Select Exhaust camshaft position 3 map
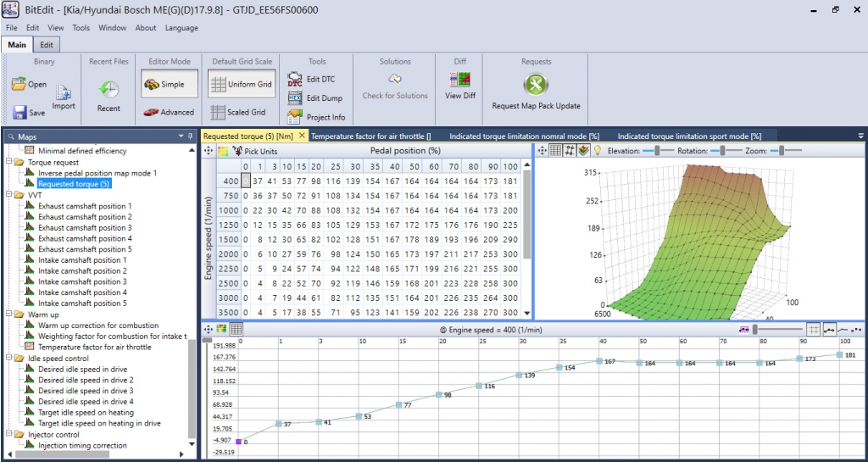Viewport: 868px width, 462px height. coord(86,227)
